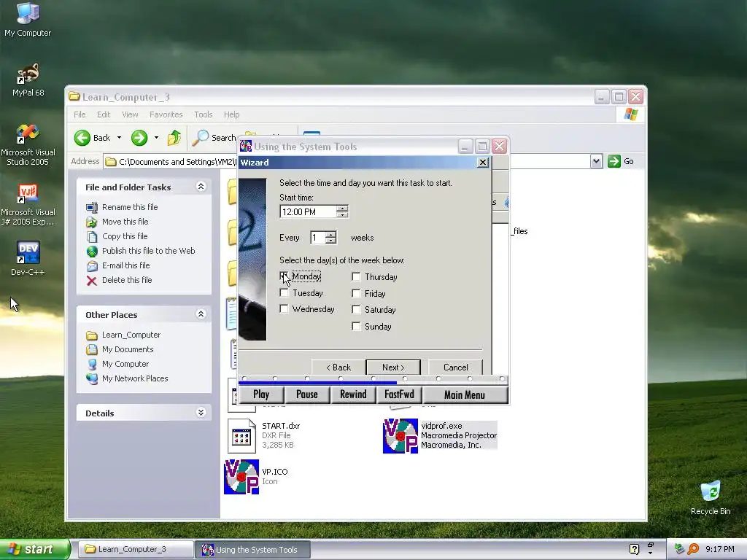The height and width of the screenshot is (560, 747).
Task: Click E-mail this file task icon
Action: (x=91, y=265)
